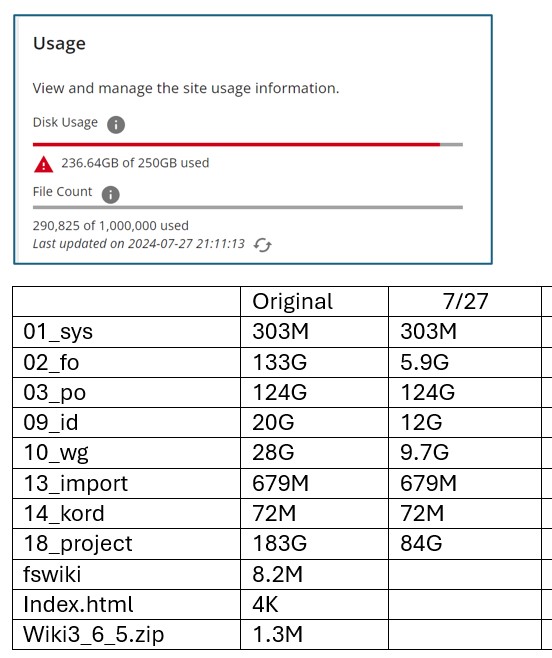The image size is (552, 658).
Task: Refresh the usage statistics
Action: pos(263,245)
